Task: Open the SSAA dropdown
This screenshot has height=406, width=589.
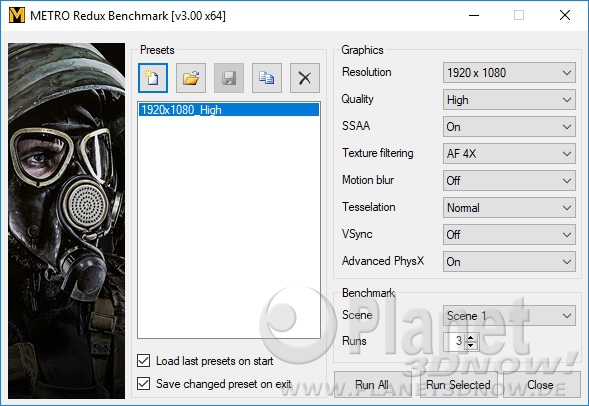Action: click(509, 127)
